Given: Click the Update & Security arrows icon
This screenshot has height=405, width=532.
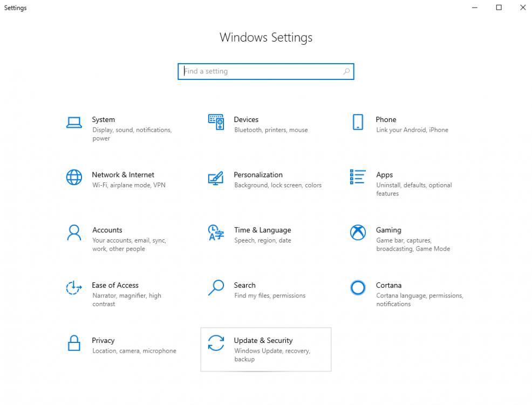Looking at the screenshot, I should coord(216,343).
